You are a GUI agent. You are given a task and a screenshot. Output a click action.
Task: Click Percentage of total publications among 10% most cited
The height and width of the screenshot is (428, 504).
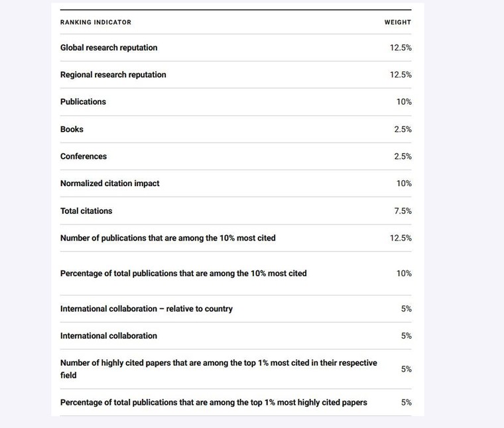(x=184, y=273)
